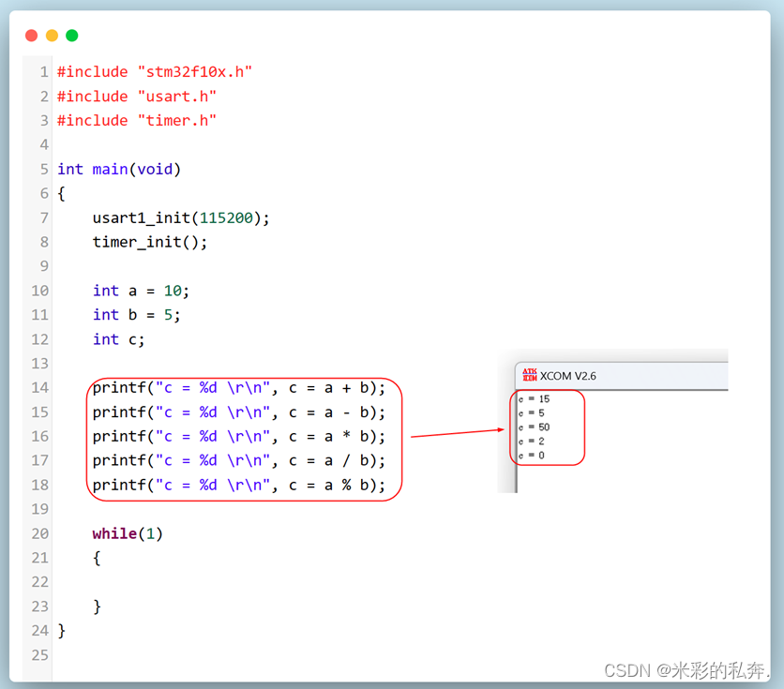Click the output line showing c = 15
This screenshot has width=784, height=689.
(x=531, y=398)
